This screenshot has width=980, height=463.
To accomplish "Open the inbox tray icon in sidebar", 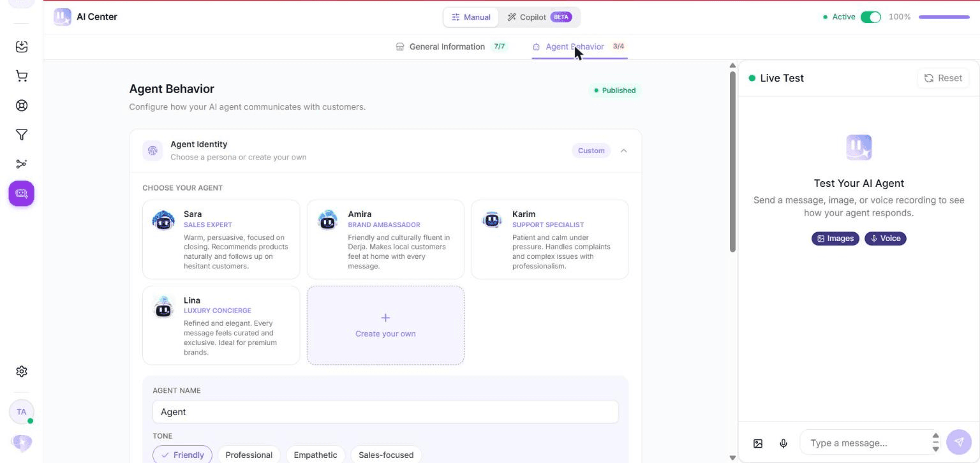I will pos(22,47).
